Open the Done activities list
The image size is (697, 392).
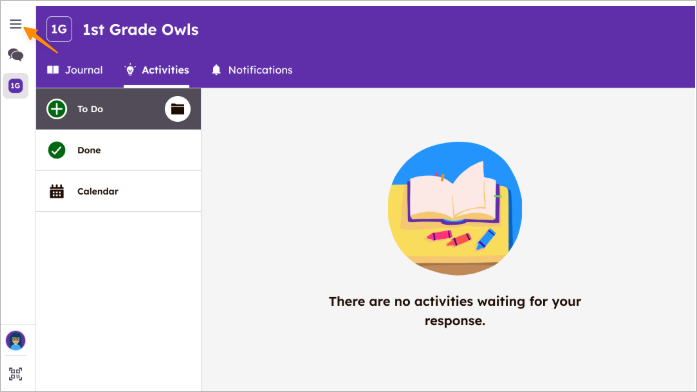pos(118,150)
